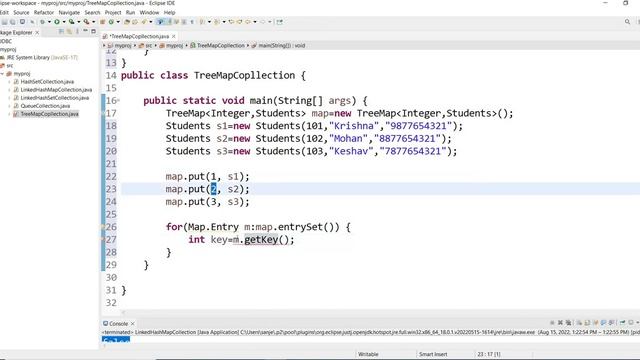The image size is (640, 360).
Task: Click Previous Annotation toolbar icon
Action: coord(217,22)
